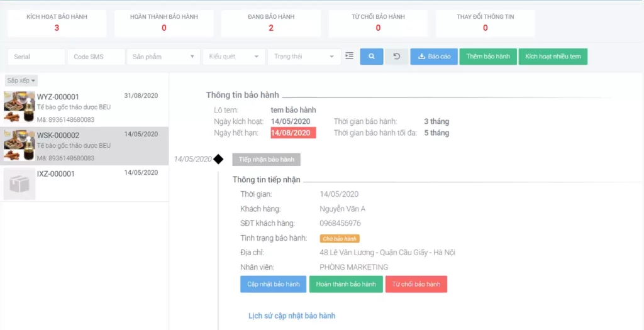Download report with Báo cáo button
Image resolution: width=644 pixels, height=330 pixels.
[433, 57]
